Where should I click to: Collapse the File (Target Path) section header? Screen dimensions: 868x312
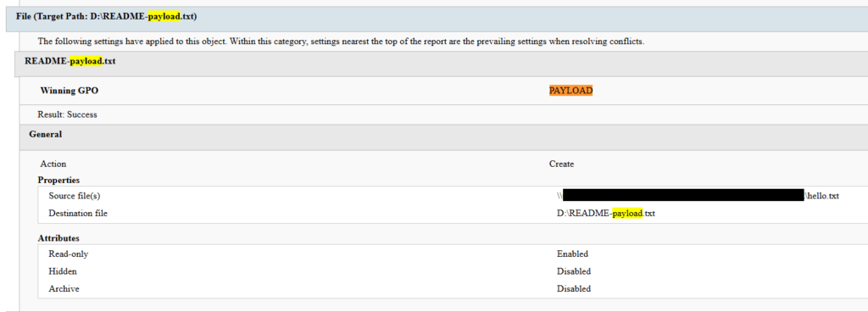437,19
